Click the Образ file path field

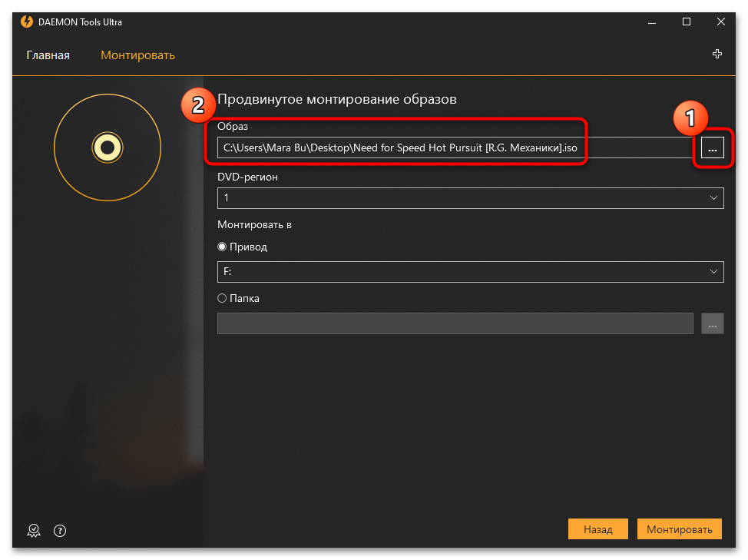455,147
